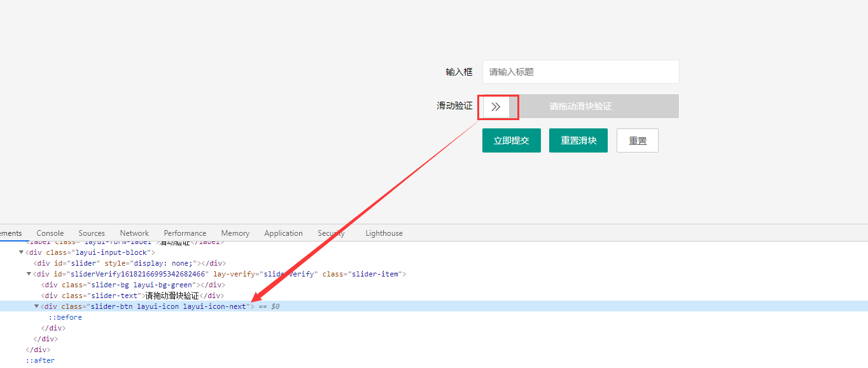Open the Security tab
This screenshot has width=868, height=368.
point(331,233)
